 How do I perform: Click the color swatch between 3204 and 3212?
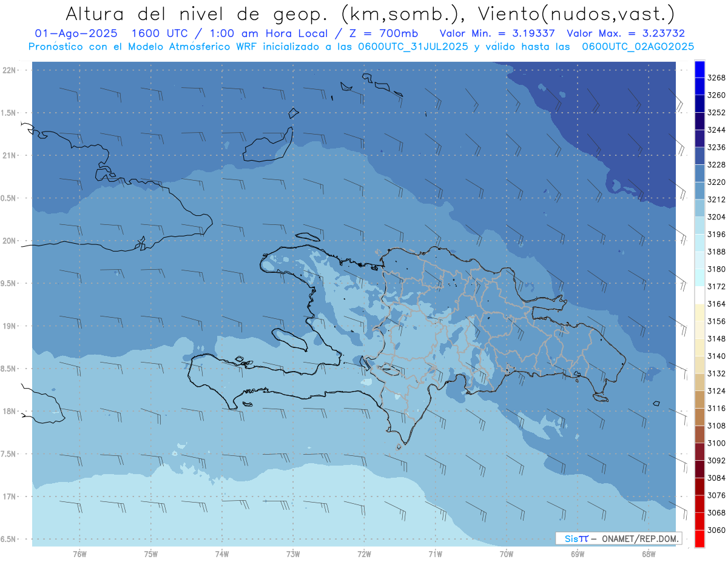[x=699, y=208]
